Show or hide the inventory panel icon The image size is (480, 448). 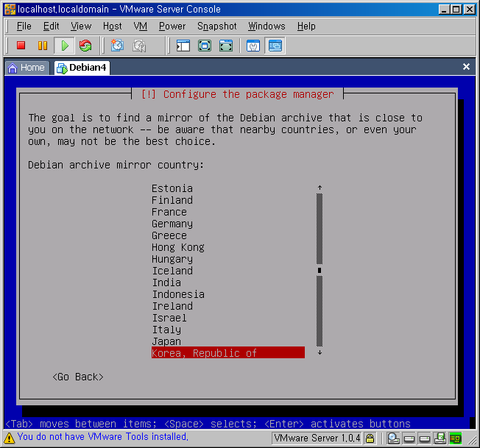click(x=183, y=46)
